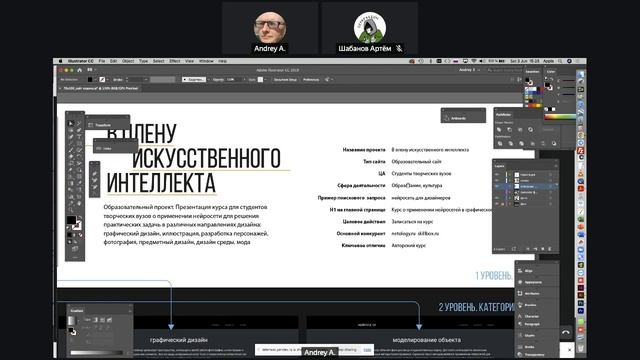
Task: Open the Arrange Documents dropdown
Action: pyautogui.click(x=91, y=70)
